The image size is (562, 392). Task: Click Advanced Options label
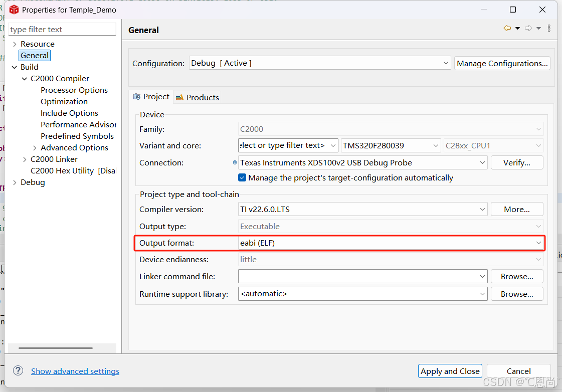[74, 148]
